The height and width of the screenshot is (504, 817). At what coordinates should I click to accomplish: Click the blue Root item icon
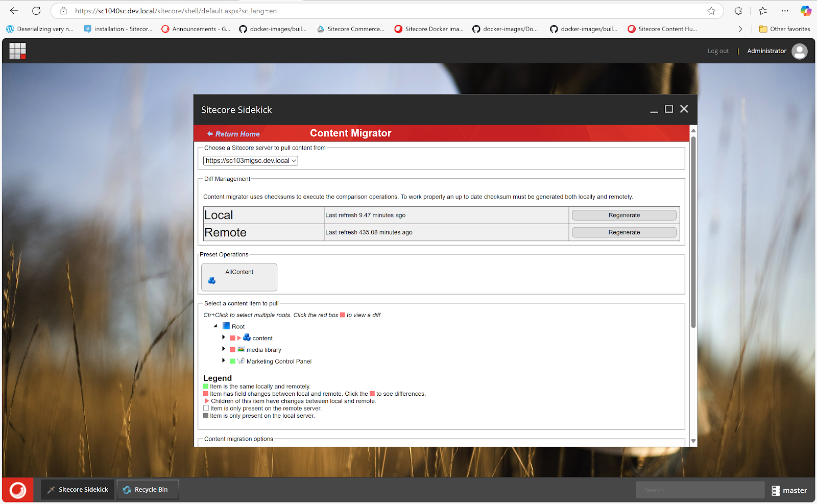click(x=226, y=326)
